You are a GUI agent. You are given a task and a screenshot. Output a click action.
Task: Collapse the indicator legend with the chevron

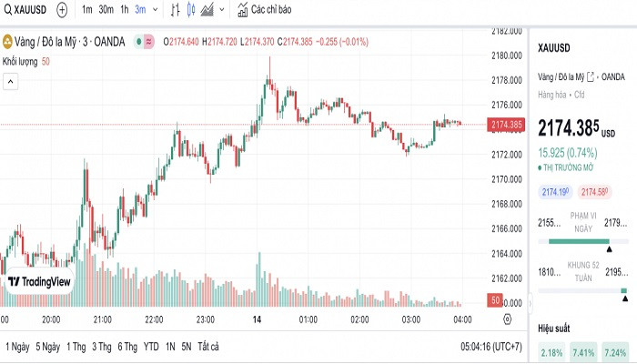(x=8, y=81)
